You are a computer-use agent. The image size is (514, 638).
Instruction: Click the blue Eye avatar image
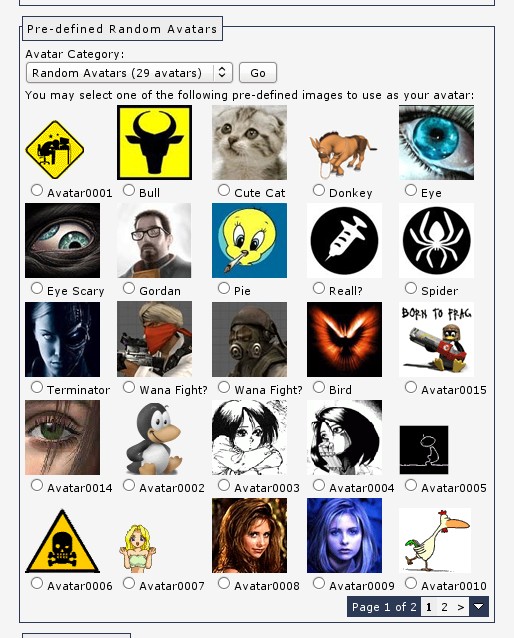(x=436, y=142)
